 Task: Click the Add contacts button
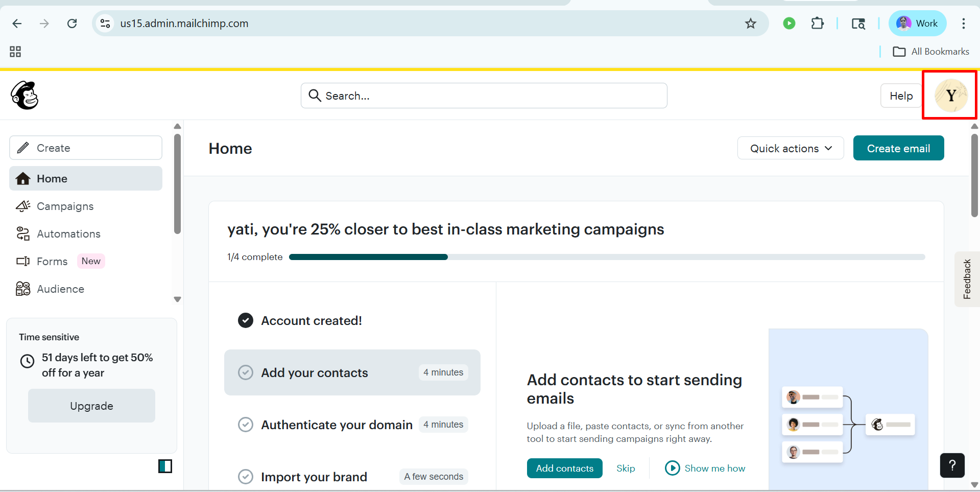[564, 468]
